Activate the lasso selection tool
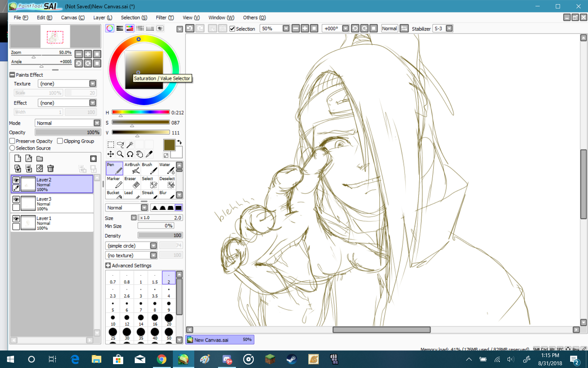 (120, 144)
